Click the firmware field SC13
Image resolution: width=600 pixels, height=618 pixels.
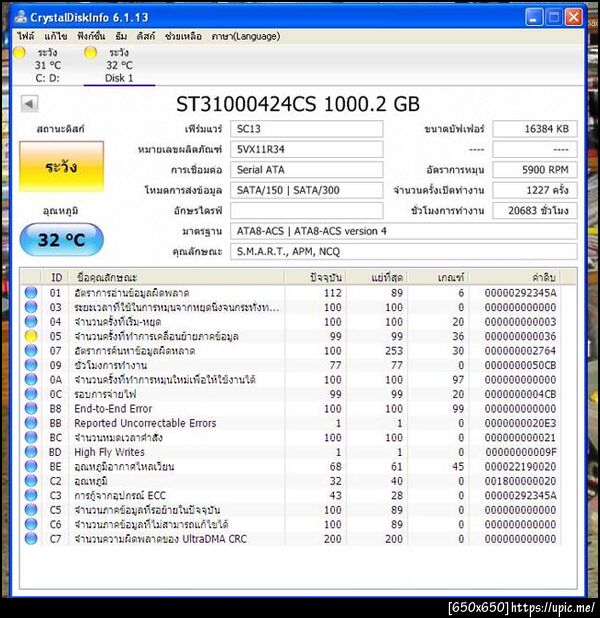[x=306, y=129]
